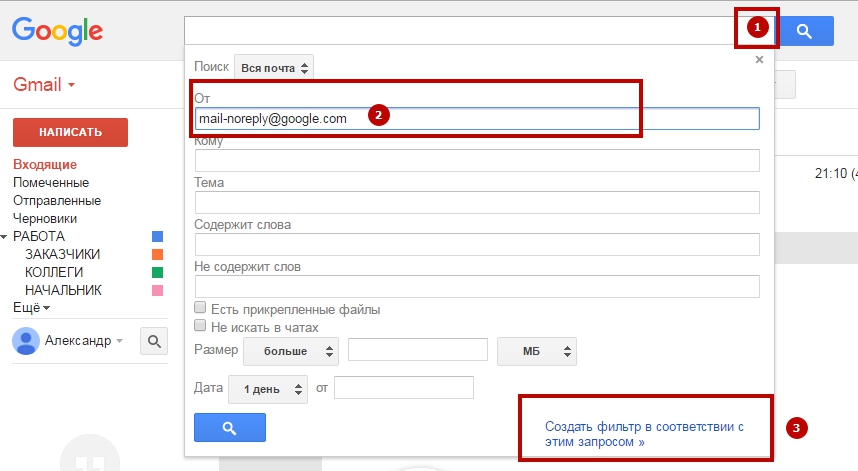Screen dimensions: 858x471
Task: Open chat search with the magnifier beside Александр
Action: [154, 341]
